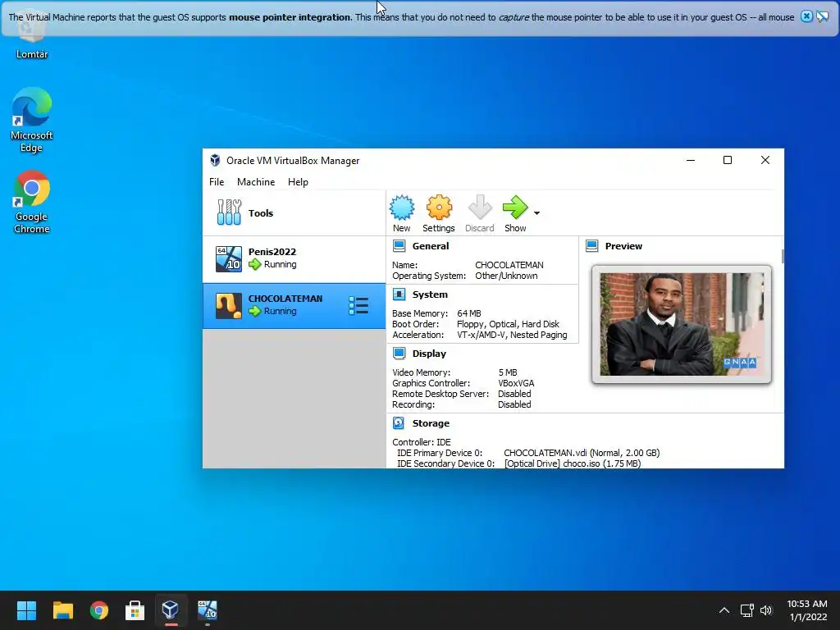
Task: Click the Tools wrench icon
Action: [230, 212]
